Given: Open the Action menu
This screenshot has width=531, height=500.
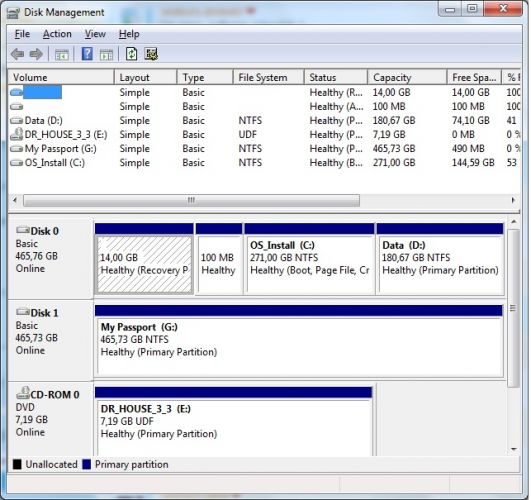Looking at the screenshot, I should [57, 34].
